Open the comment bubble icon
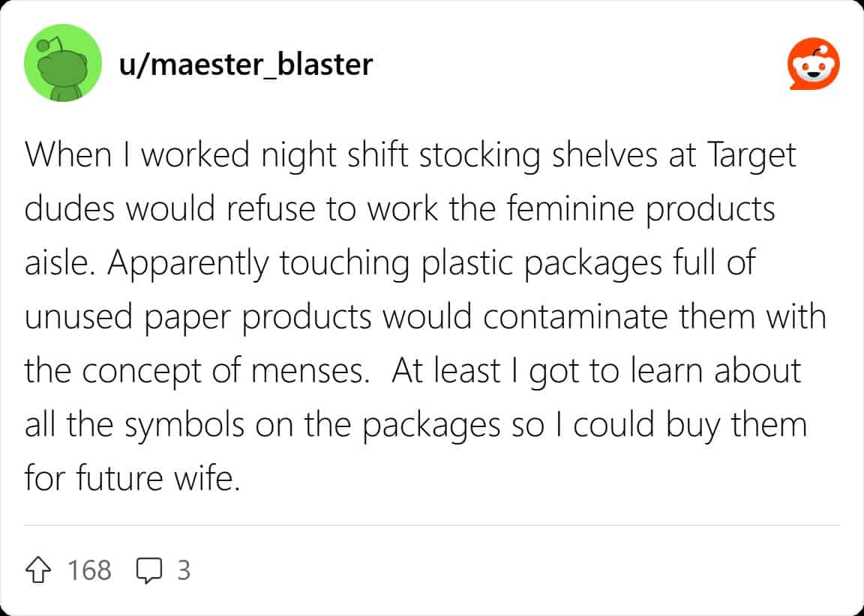 (149, 570)
